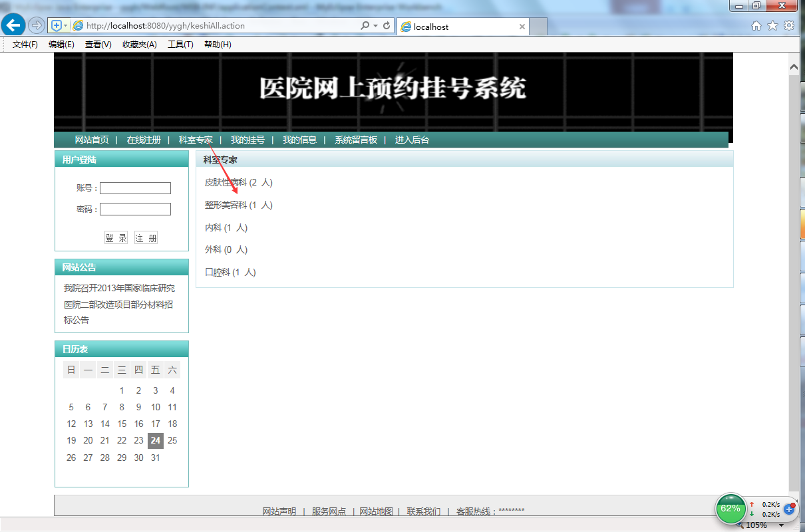Open the 帮助(H) menu
Viewport: 805px width, 532px height.
(x=218, y=45)
